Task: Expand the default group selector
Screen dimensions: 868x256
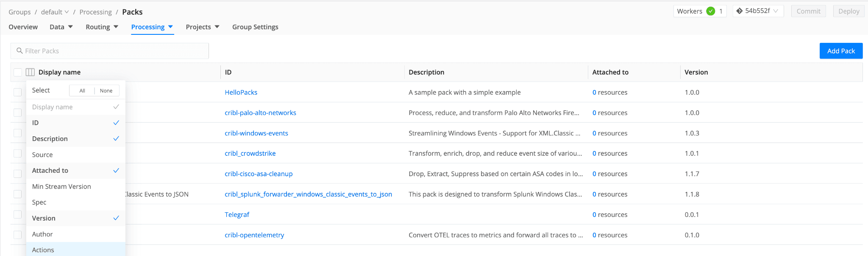Action: point(55,12)
